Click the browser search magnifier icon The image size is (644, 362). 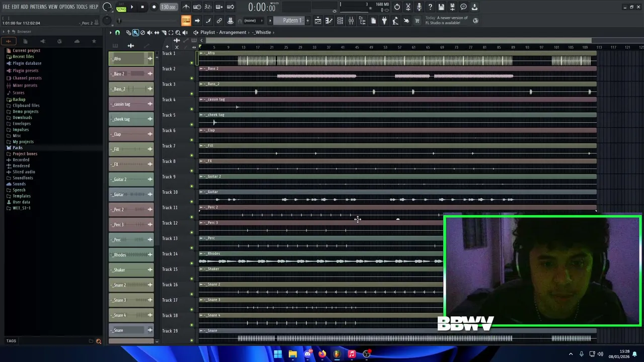(99, 341)
